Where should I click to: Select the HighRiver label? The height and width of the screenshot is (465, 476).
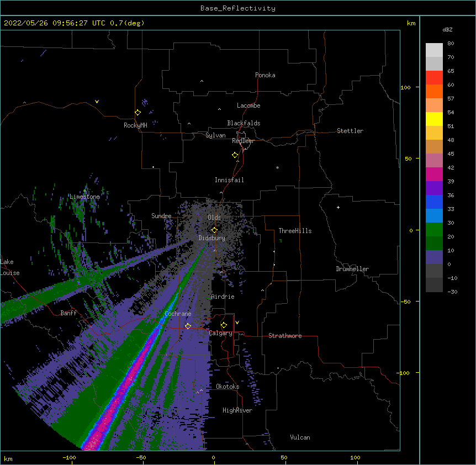click(237, 410)
